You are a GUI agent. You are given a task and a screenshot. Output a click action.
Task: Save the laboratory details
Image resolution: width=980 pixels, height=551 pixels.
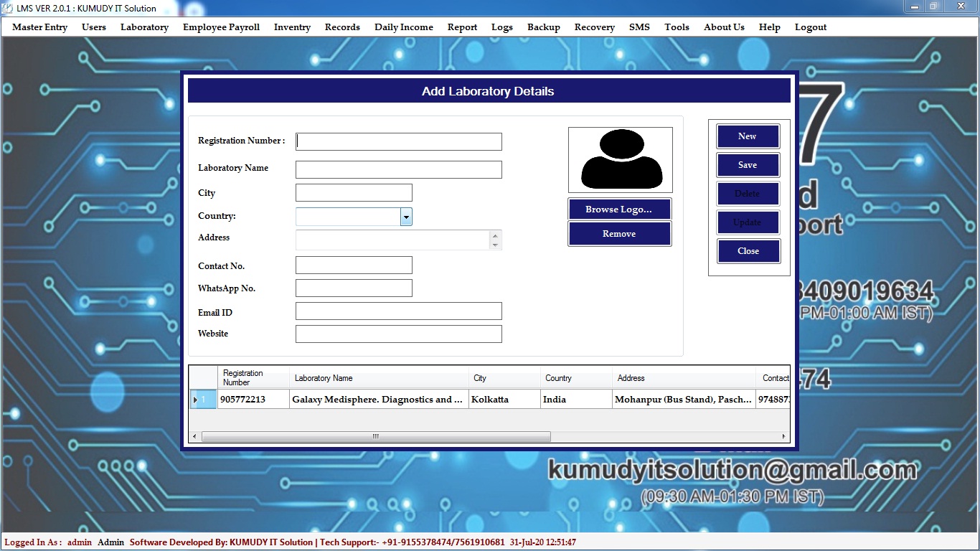[x=748, y=165]
